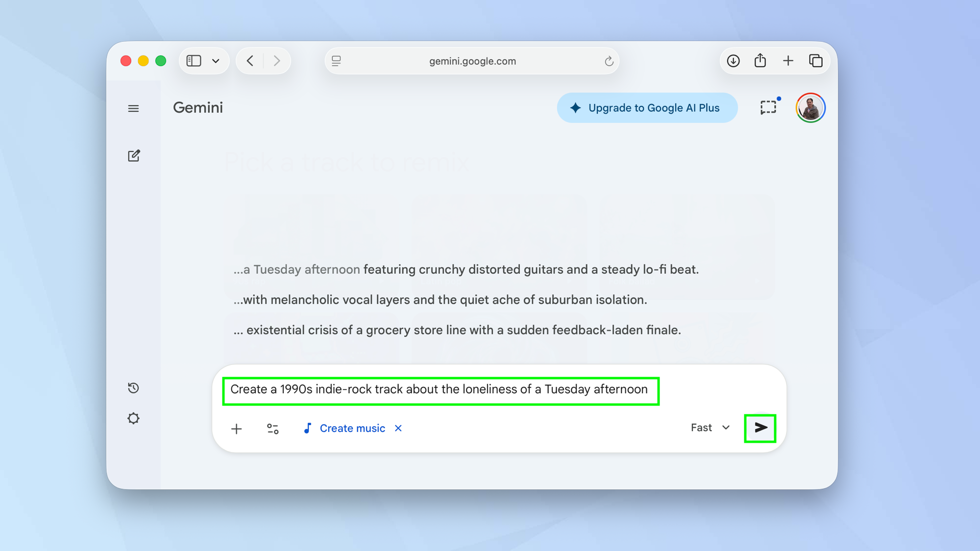This screenshot has height=551, width=980.
Task: Open recent activity history icon
Action: [x=133, y=388]
